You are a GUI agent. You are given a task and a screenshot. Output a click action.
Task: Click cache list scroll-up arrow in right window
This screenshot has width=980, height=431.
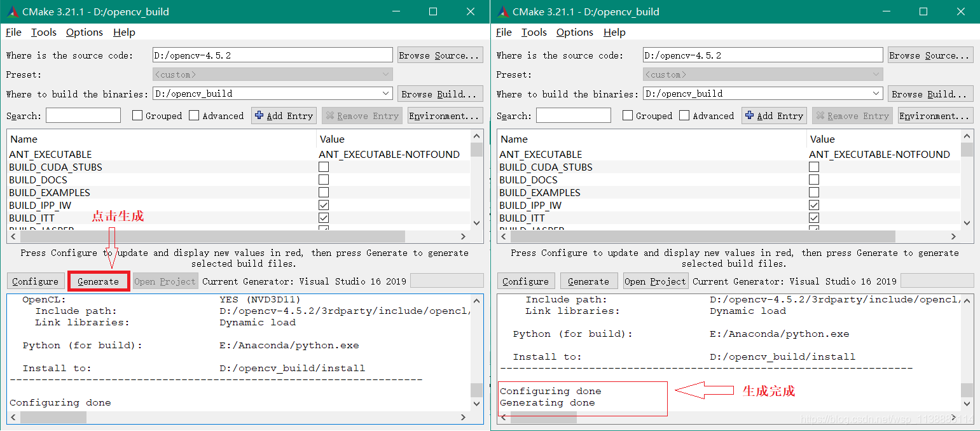tap(967, 136)
